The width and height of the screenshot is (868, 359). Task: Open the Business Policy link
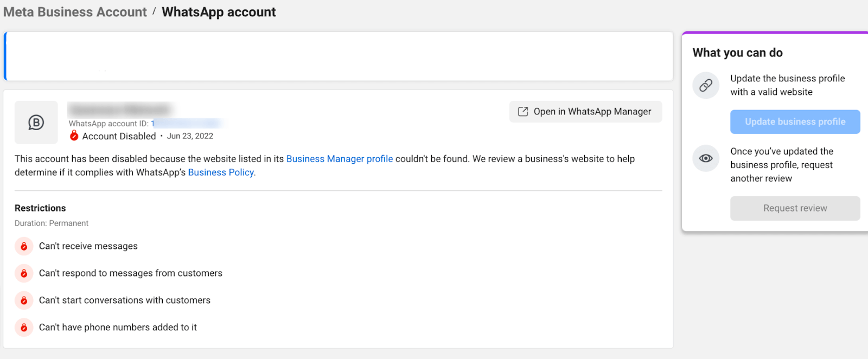pyautogui.click(x=221, y=172)
